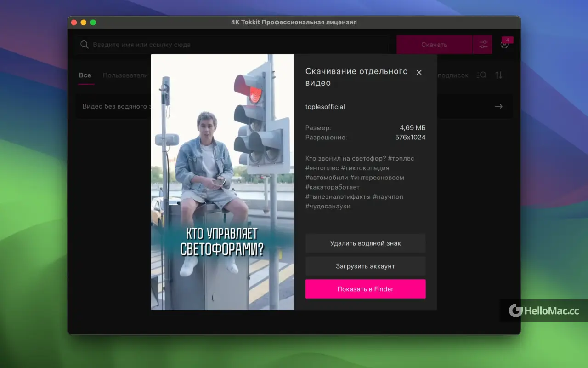This screenshot has width=588, height=368.
Task: Close the single video download dialog
Action: tap(418, 72)
